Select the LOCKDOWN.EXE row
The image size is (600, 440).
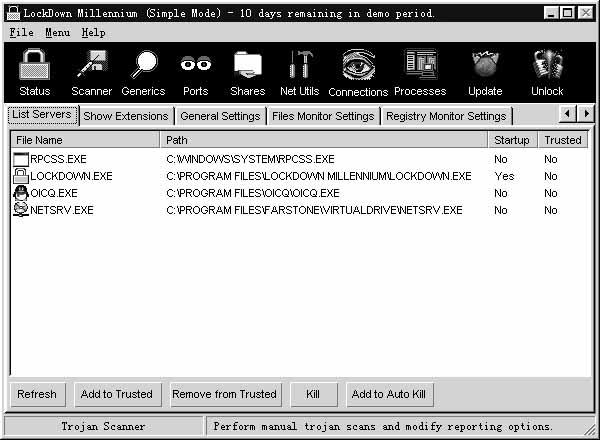click(x=71, y=176)
